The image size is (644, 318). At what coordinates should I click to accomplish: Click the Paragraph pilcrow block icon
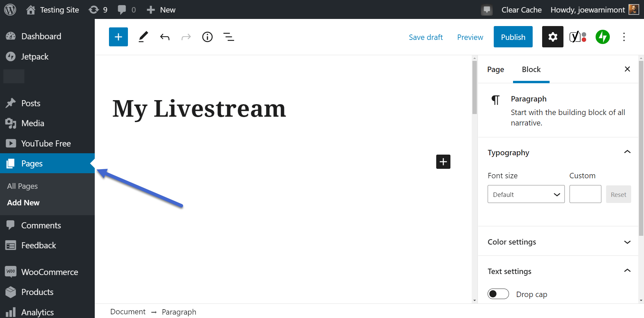click(x=495, y=100)
